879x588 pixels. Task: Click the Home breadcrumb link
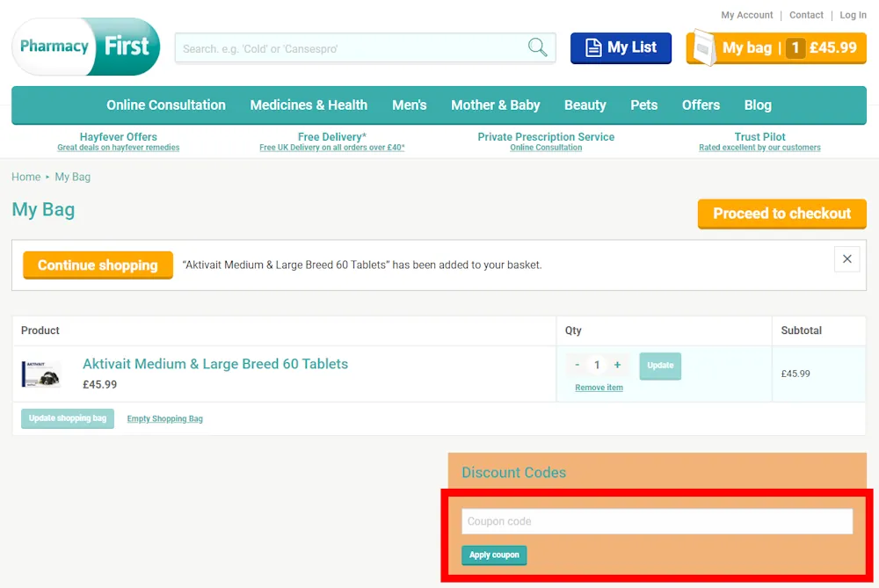[x=26, y=178]
